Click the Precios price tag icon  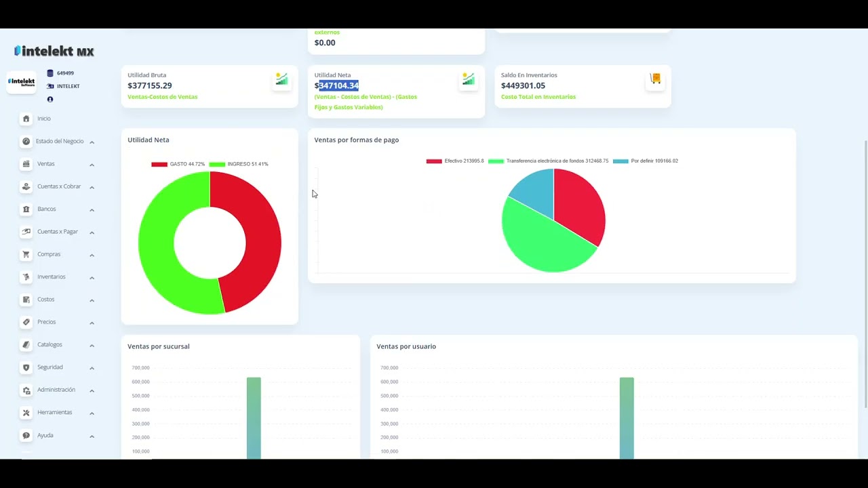[x=26, y=322]
